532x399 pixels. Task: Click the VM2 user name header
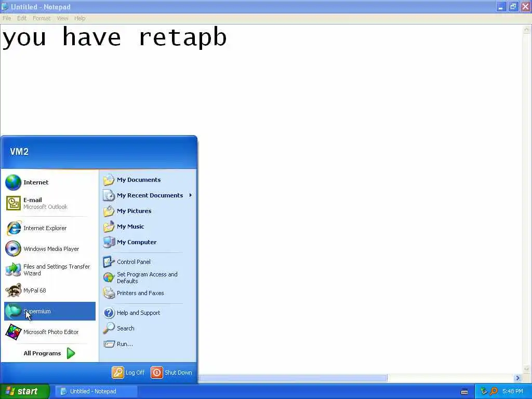19,152
